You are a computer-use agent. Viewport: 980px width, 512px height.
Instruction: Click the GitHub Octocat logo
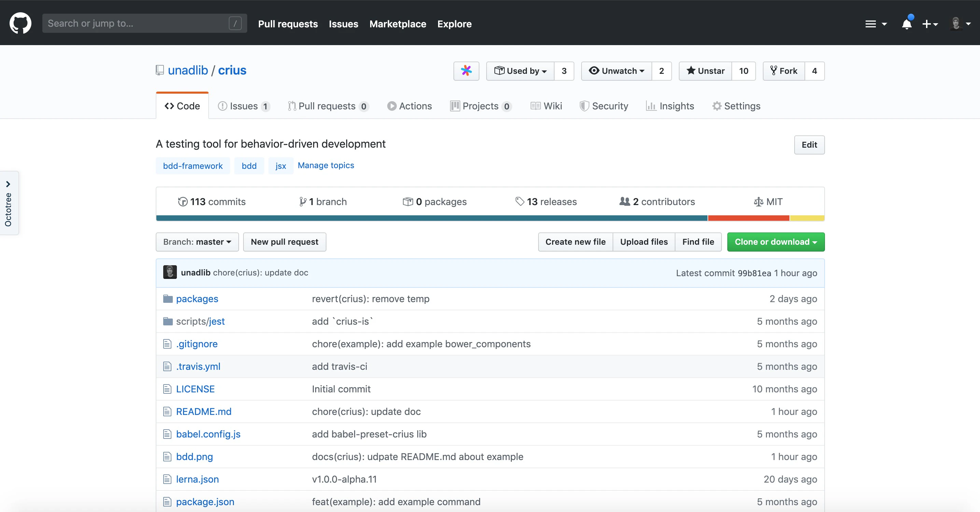[x=20, y=23]
